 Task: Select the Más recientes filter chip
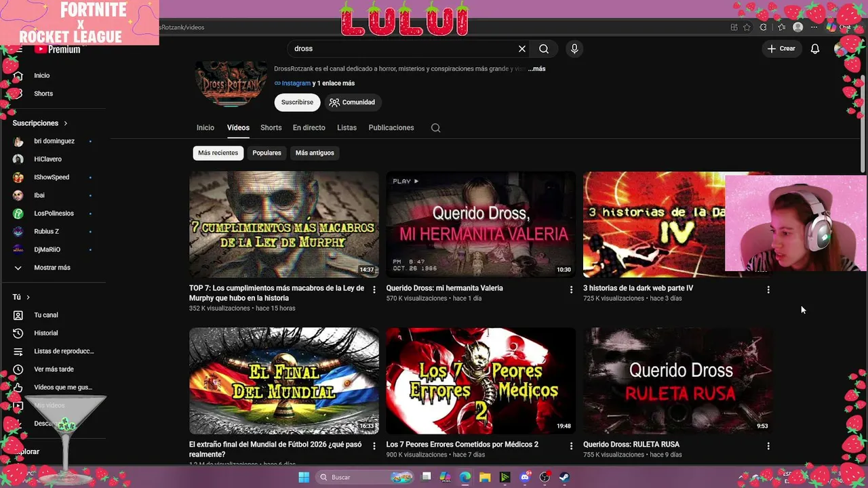218,153
